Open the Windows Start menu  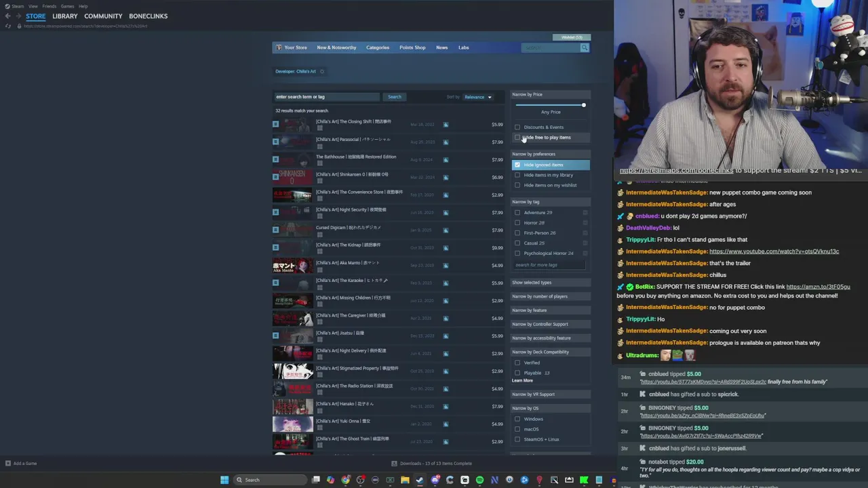click(x=224, y=480)
